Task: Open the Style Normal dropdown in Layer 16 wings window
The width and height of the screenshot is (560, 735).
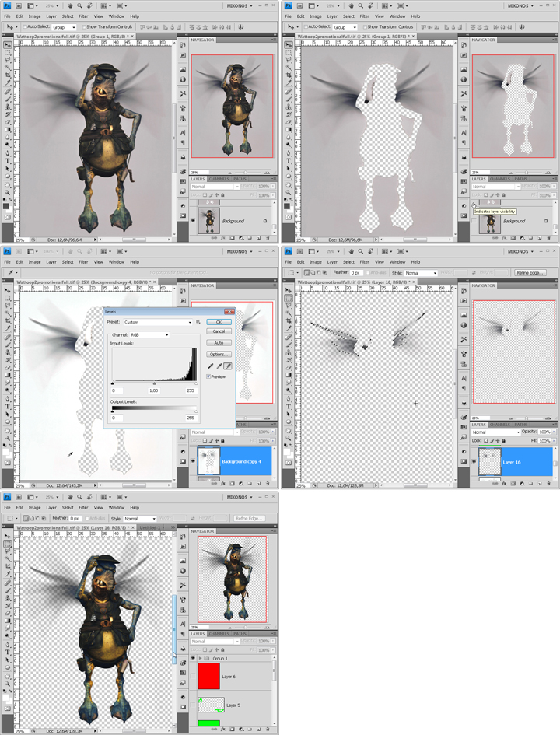Action: [421, 273]
